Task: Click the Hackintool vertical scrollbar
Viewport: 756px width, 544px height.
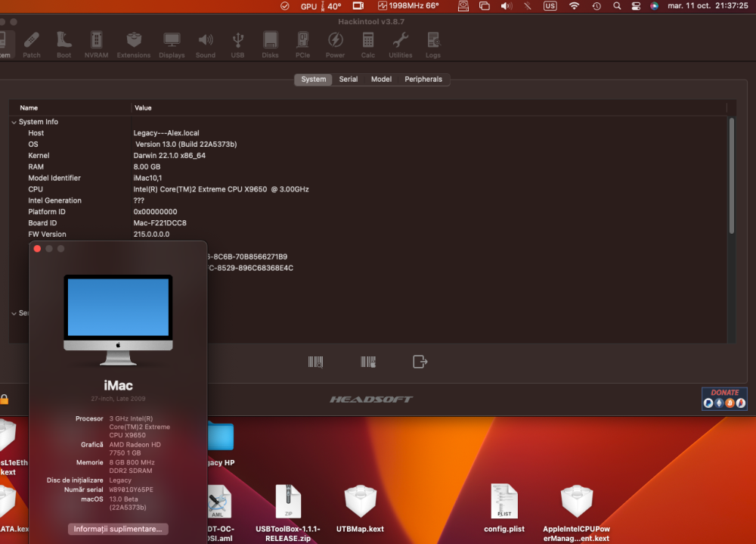Action: coord(731,176)
